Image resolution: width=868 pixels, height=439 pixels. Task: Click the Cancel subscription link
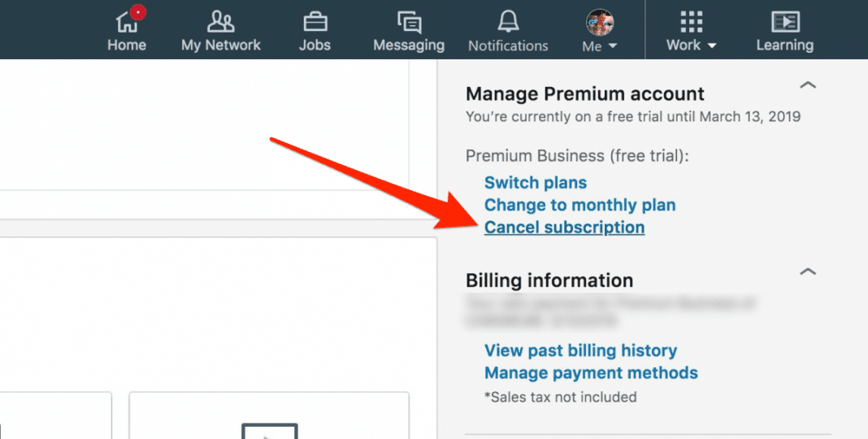[564, 228]
